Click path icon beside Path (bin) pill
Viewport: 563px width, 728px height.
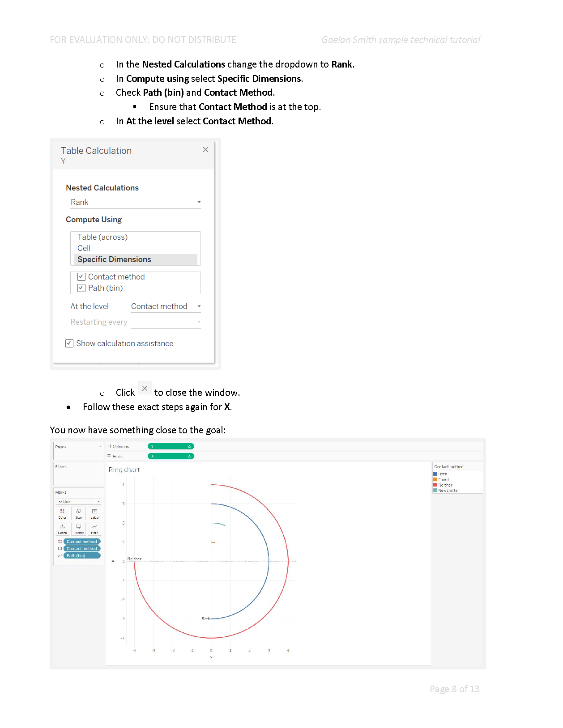click(60, 556)
